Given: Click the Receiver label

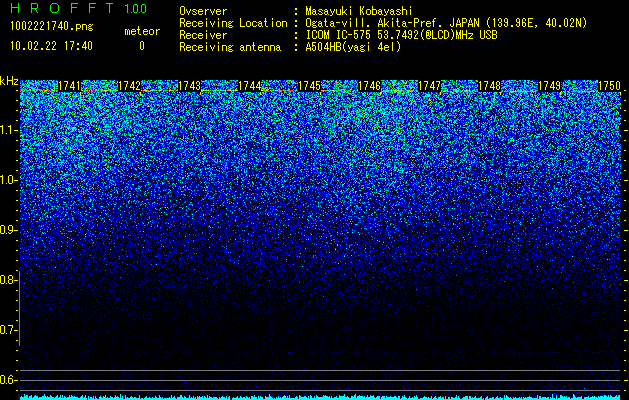Looking at the screenshot, I should [x=203, y=35].
